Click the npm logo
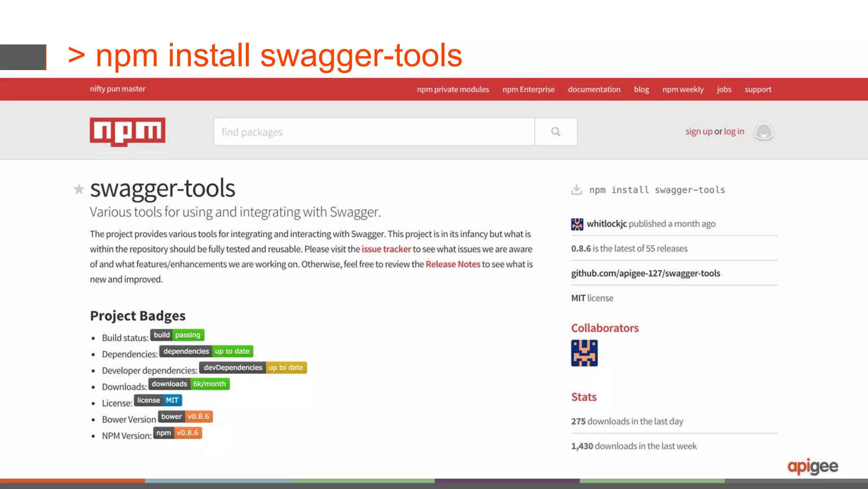 tap(128, 132)
